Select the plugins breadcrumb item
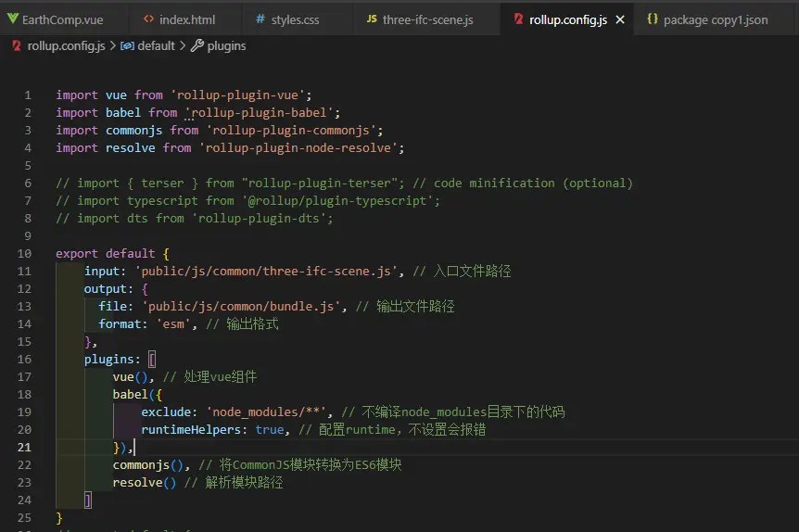This screenshot has height=532, width=799. (226, 46)
